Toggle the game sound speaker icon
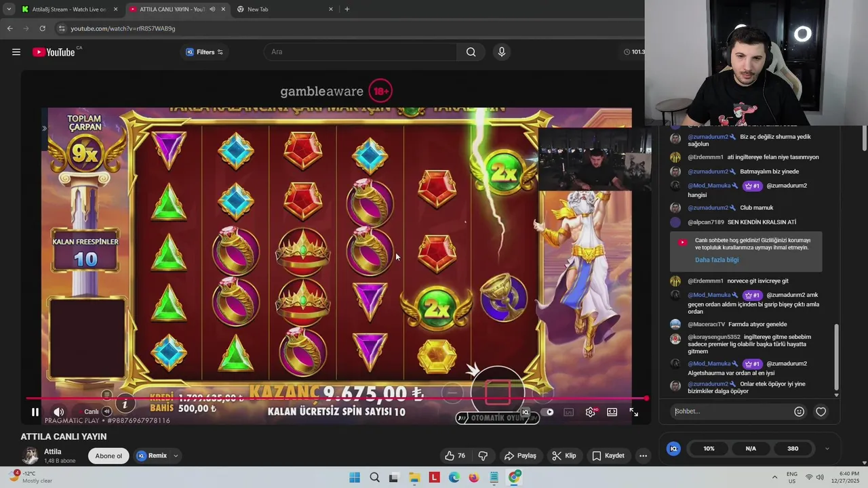 click(106, 411)
